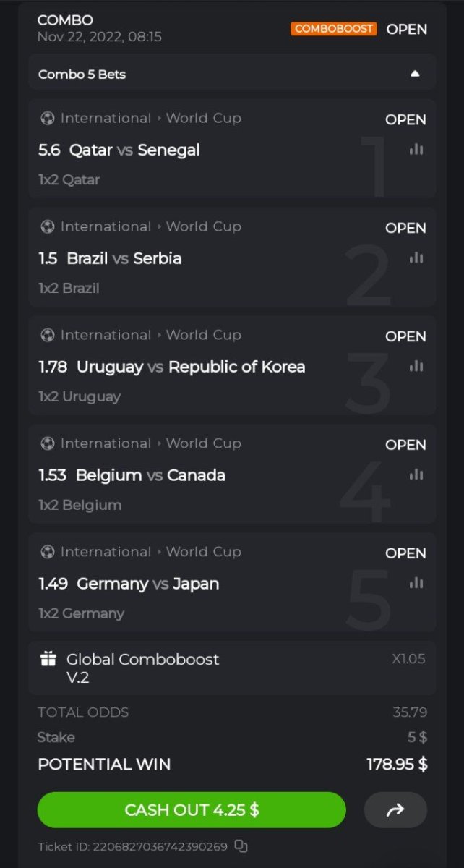Select the Uruguay vs Republic of Korea match
Screen dimensions: 464x868
(191, 367)
